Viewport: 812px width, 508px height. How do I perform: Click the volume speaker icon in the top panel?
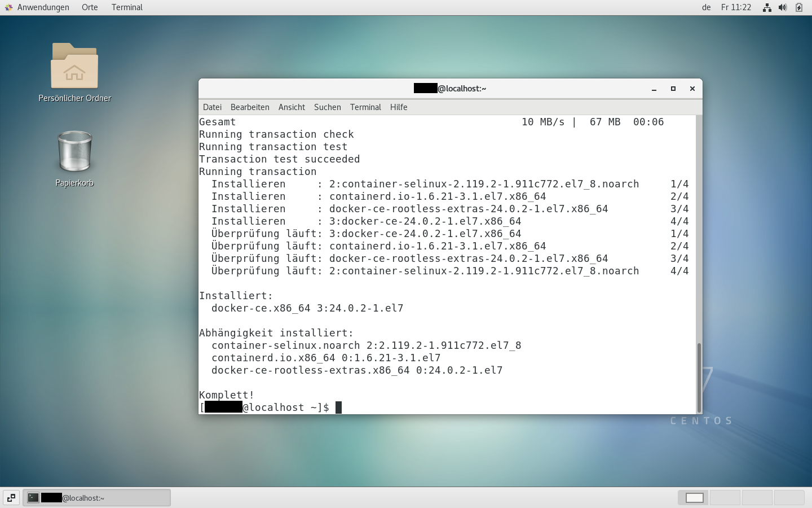point(783,7)
